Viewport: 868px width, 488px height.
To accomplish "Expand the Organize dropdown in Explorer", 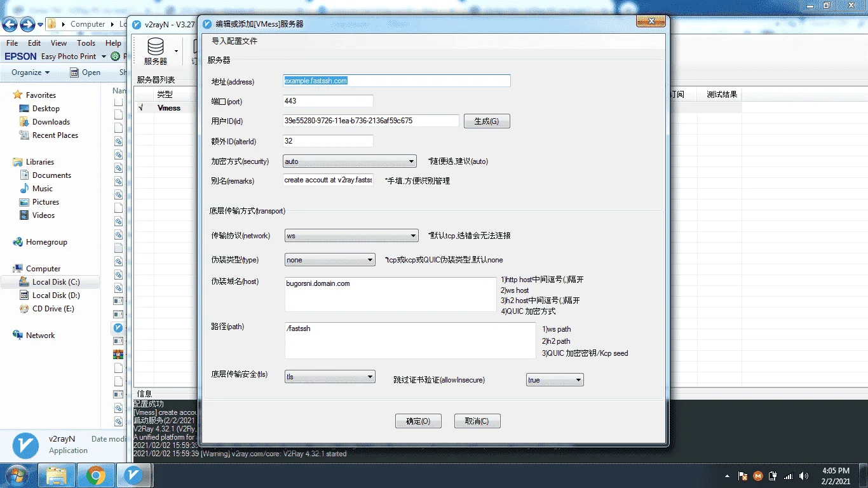I will click(31, 72).
